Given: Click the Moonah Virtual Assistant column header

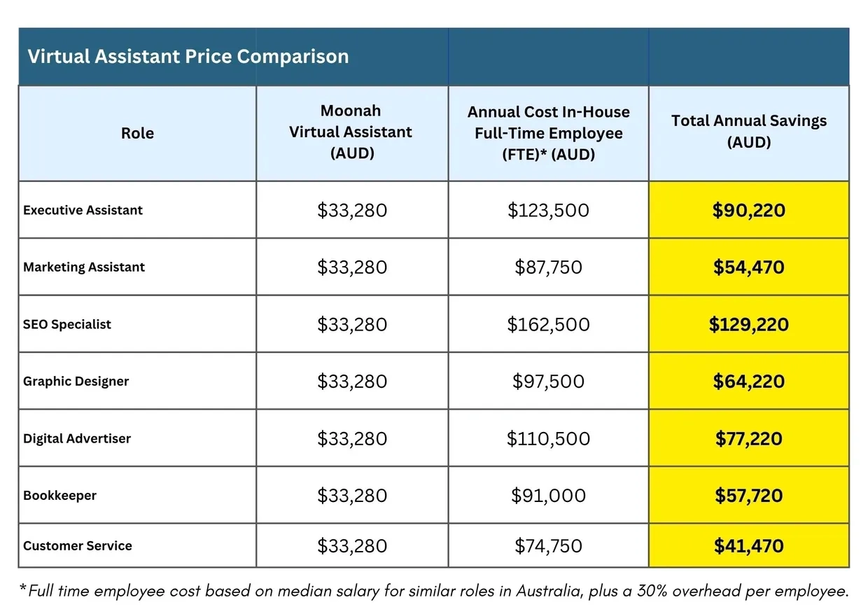Looking at the screenshot, I should [x=351, y=132].
